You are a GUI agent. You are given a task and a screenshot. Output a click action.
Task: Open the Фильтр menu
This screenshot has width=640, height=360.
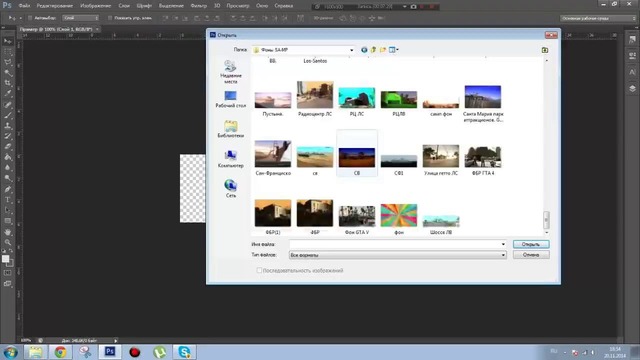tap(199, 6)
